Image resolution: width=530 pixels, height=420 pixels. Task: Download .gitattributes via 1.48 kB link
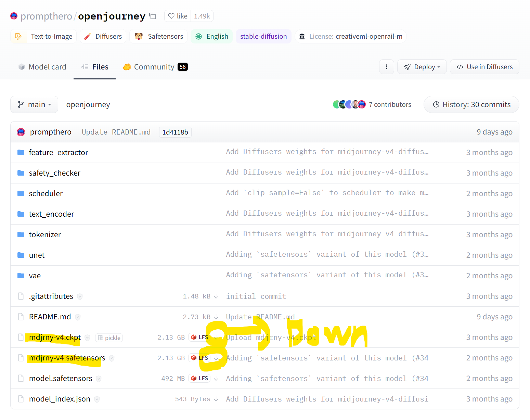point(201,296)
